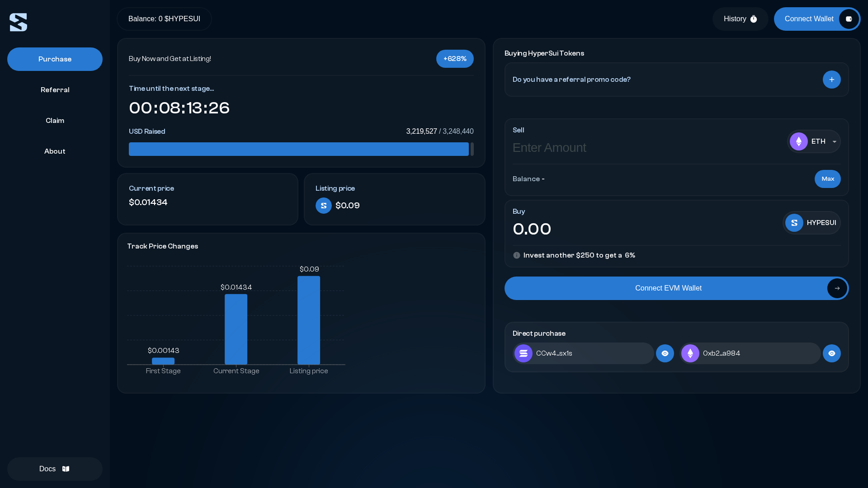Screen dimensions: 868x488
Task: Click the Listing price chart bar
Action: coord(309,320)
